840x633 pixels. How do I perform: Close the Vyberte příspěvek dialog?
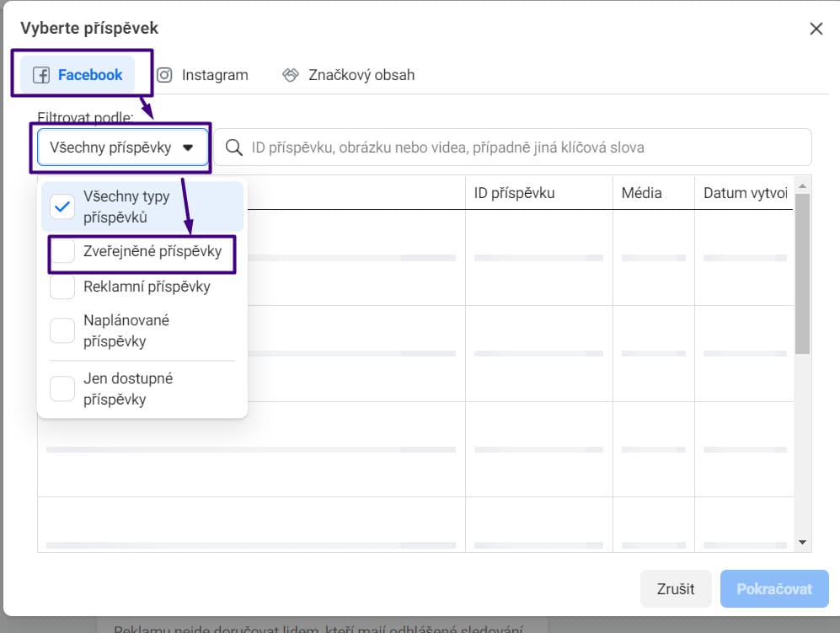(x=816, y=29)
